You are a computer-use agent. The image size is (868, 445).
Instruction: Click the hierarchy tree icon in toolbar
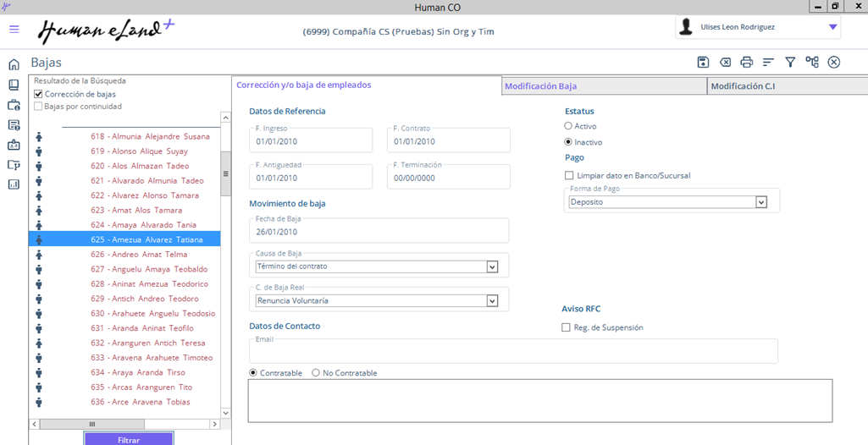(812, 62)
